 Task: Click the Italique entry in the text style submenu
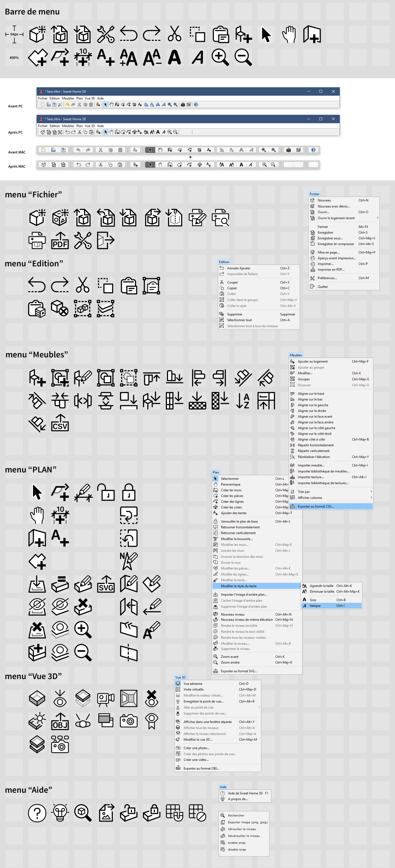pos(315,606)
